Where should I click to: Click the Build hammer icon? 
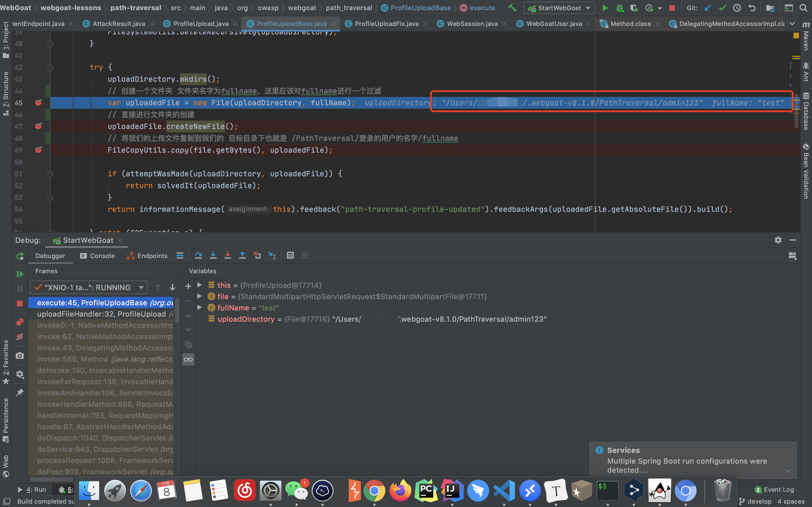pos(512,8)
